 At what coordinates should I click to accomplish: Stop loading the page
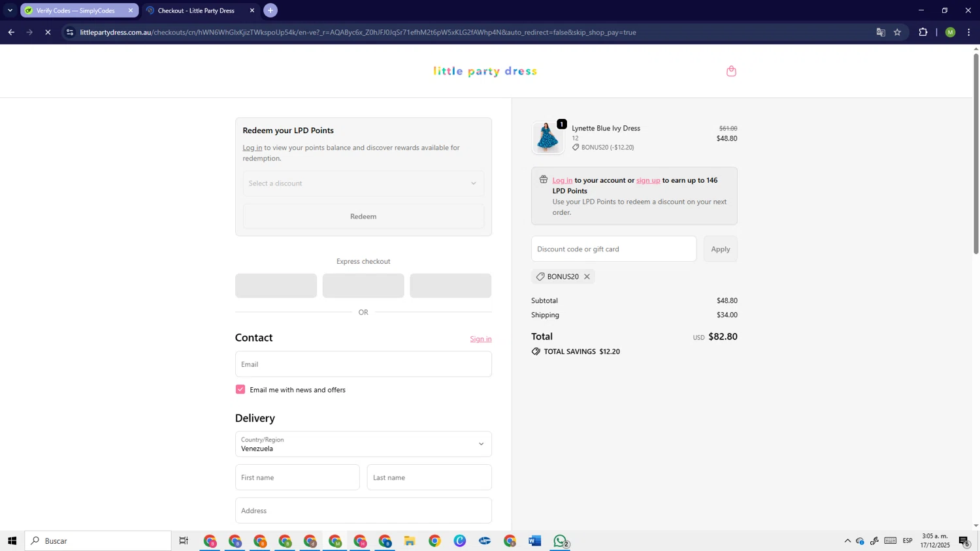point(48,32)
